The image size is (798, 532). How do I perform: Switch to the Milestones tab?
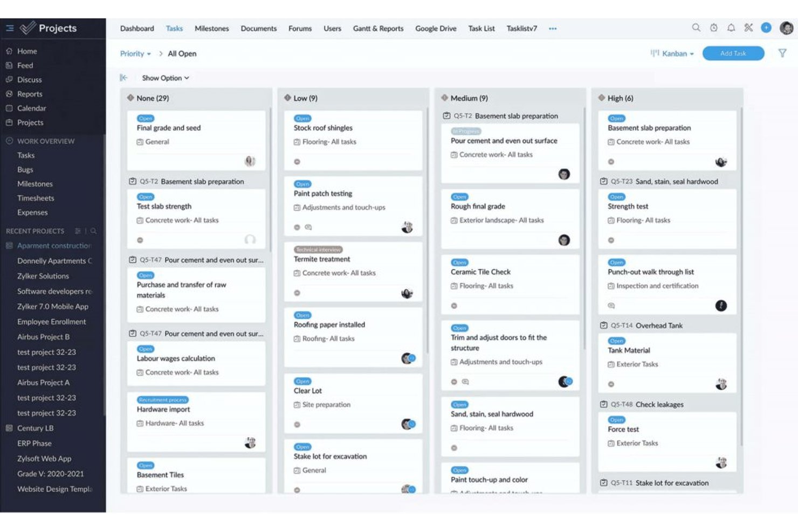[x=212, y=29]
